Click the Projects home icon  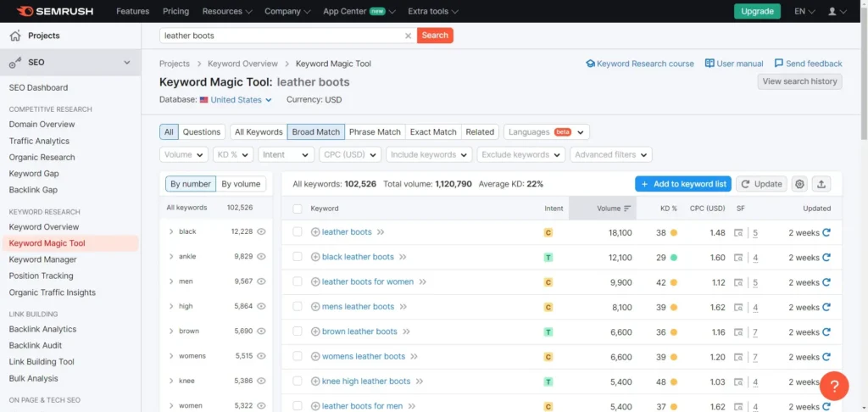(x=15, y=36)
